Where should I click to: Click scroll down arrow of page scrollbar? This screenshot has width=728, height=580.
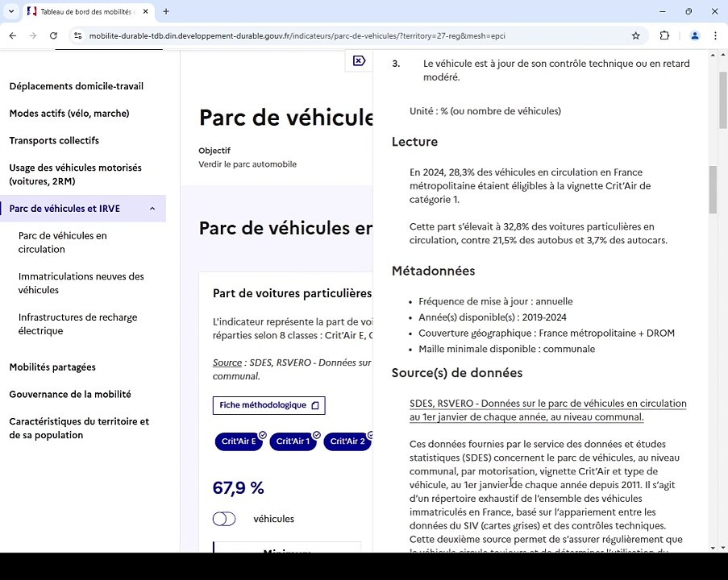coord(723,548)
